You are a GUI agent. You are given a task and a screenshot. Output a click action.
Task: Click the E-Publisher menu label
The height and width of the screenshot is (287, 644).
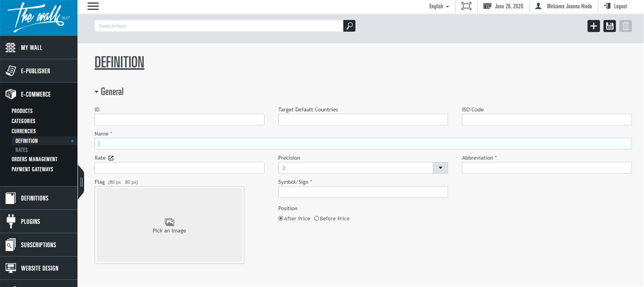(35, 71)
